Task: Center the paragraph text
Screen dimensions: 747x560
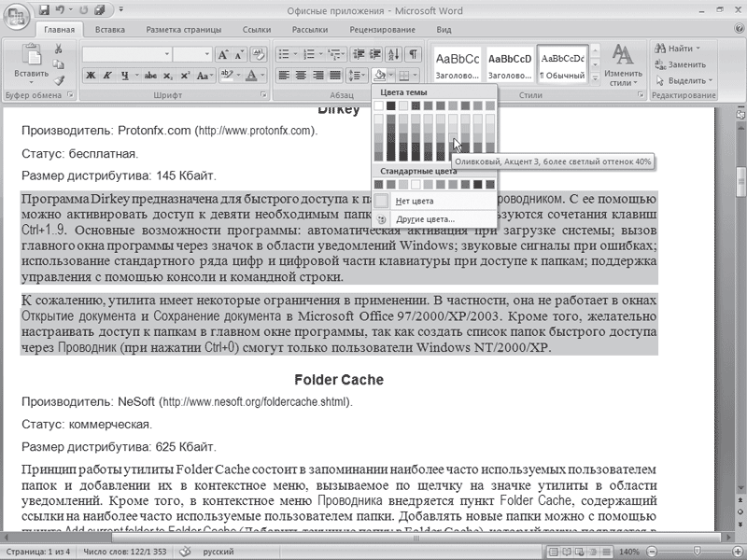Action: [301, 76]
